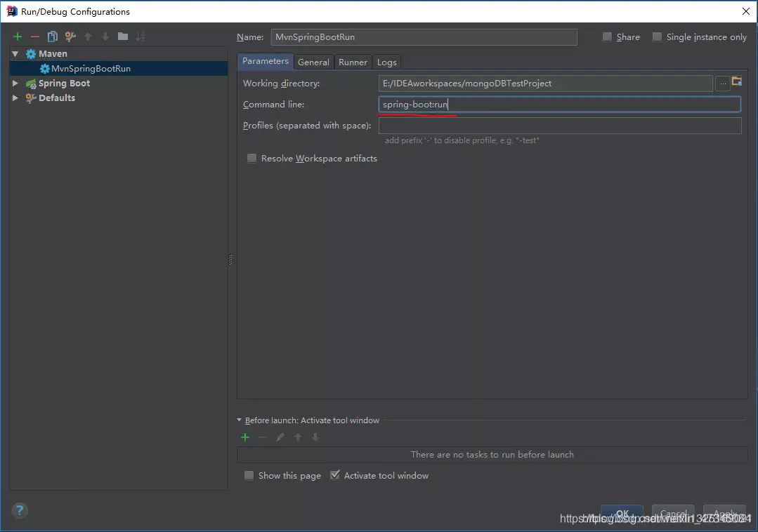Click the IntelliJ icon in title bar
This screenshot has height=532, width=758.
(x=12, y=12)
